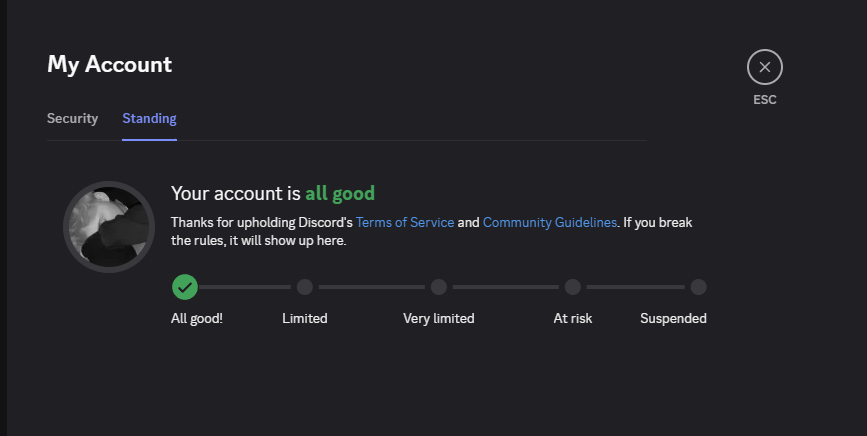Open the Terms of Service link
The image size is (867, 436).
[x=405, y=222]
